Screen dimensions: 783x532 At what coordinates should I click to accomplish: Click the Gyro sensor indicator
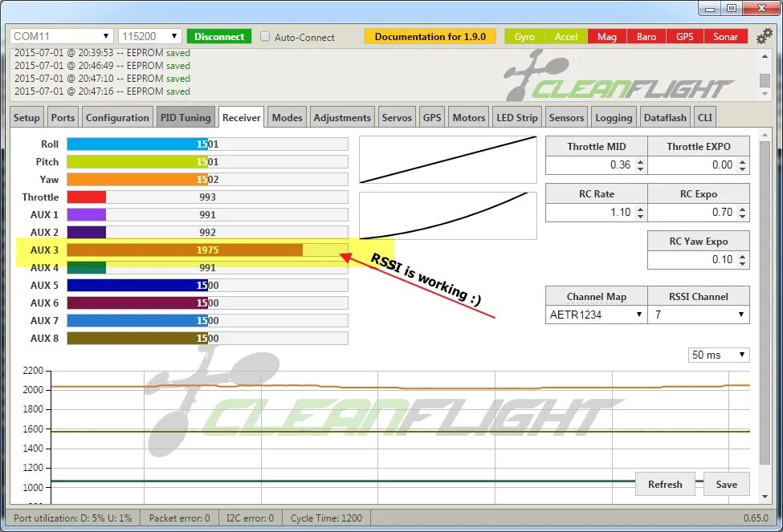point(524,36)
